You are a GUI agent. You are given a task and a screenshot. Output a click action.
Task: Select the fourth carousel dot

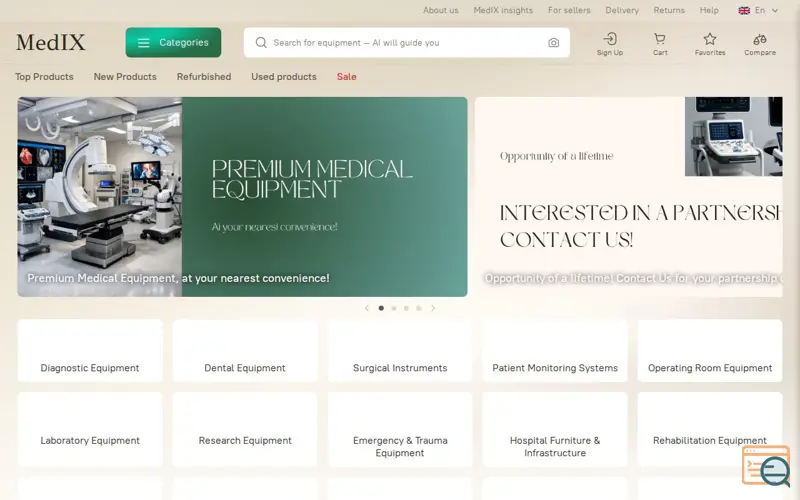pos(418,308)
